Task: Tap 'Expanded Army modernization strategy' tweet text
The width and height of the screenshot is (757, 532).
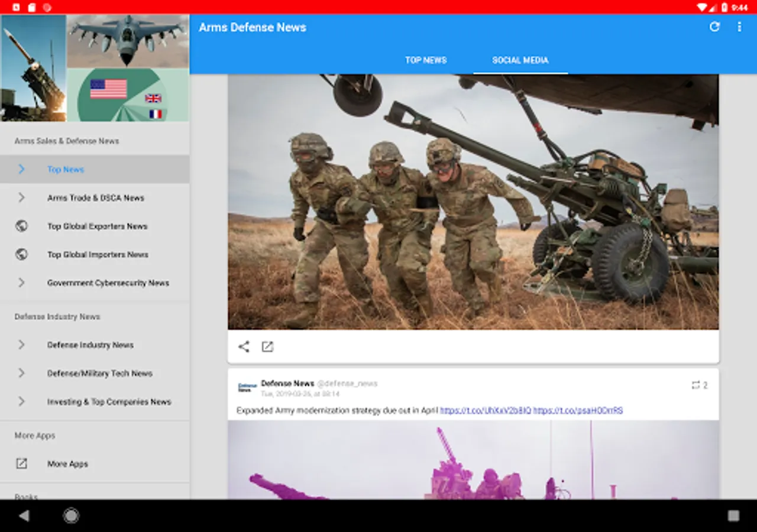Action: [x=337, y=410]
